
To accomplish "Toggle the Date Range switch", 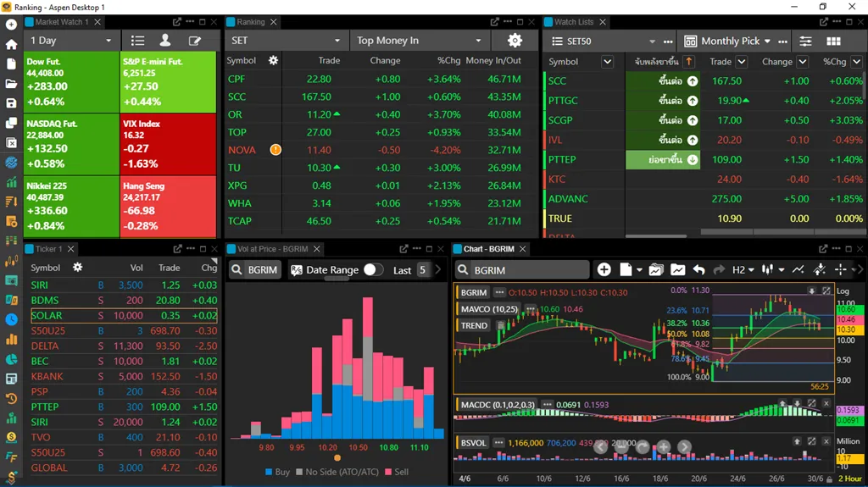I will [x=373, y=269].
